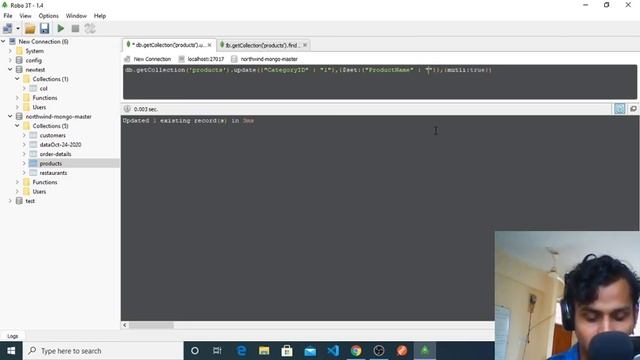Viewport: 640px width, 360px height.
Task: Collapse the northwind-mongo-master database
Action: tap(10, 116)
